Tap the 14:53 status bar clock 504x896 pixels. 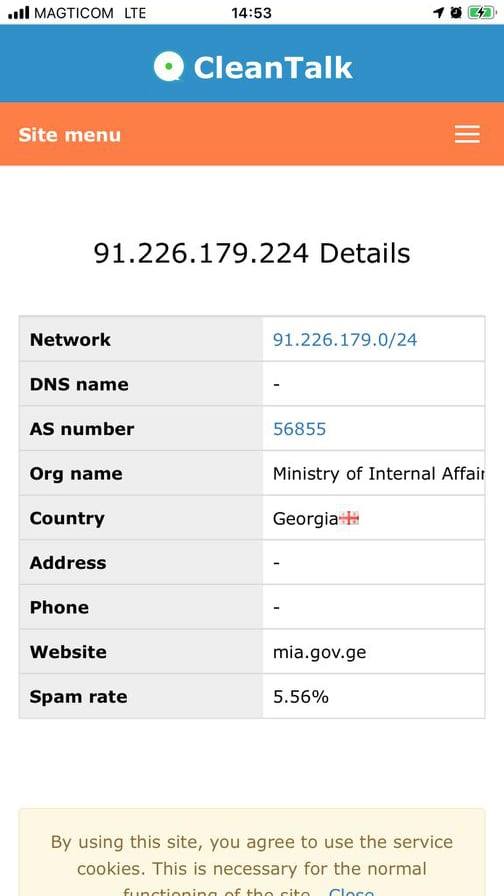coord(251,13)
